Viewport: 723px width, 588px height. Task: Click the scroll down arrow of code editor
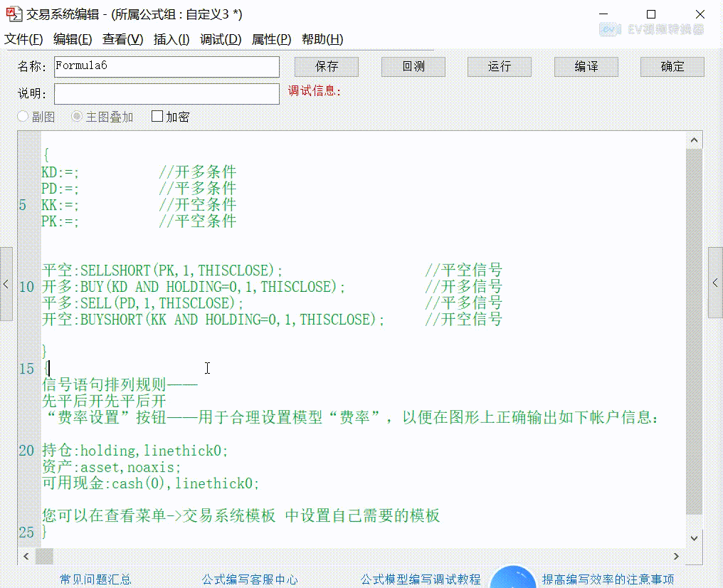[694, 538]
